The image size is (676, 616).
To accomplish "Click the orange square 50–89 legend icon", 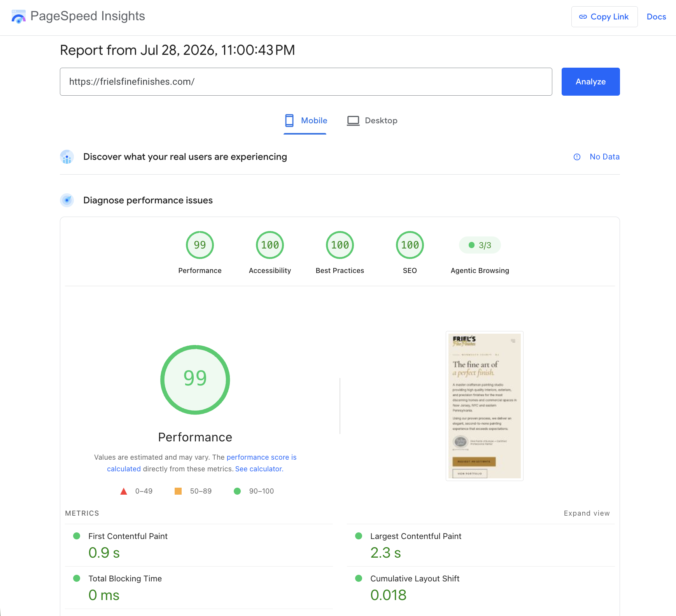I will pyautogui.click(x=178, y=491).
